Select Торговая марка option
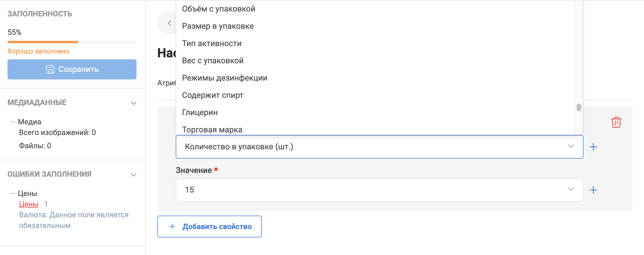 pos(212,130)
